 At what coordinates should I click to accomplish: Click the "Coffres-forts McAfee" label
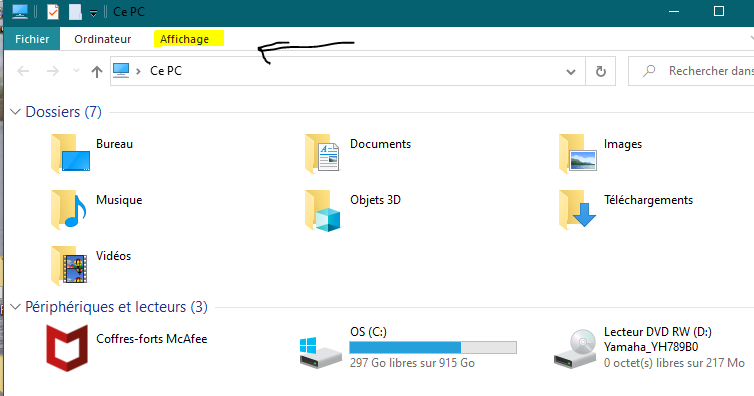coord(151,339)
